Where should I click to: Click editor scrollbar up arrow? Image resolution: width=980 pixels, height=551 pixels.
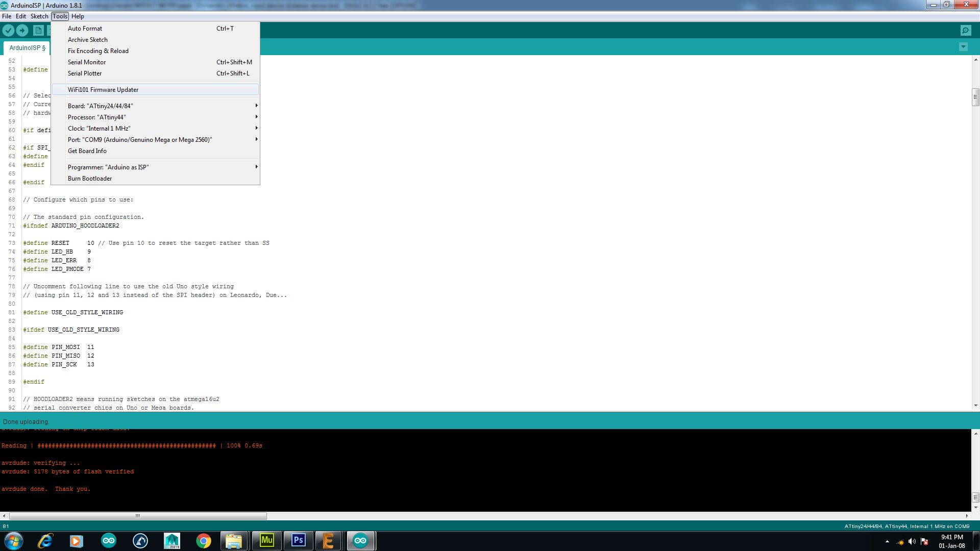(x=975, y=60)
